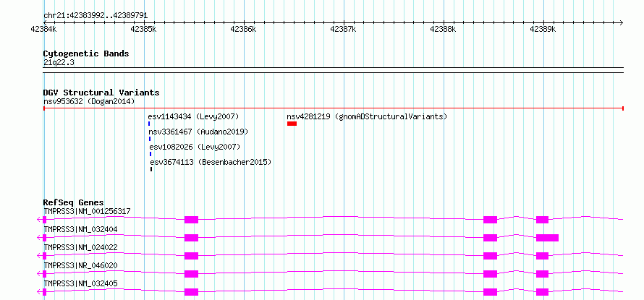The image size is (644, 300).
Task: Open TMPRSS3|NR_046020 transcript label
Action: click(80, 265)
